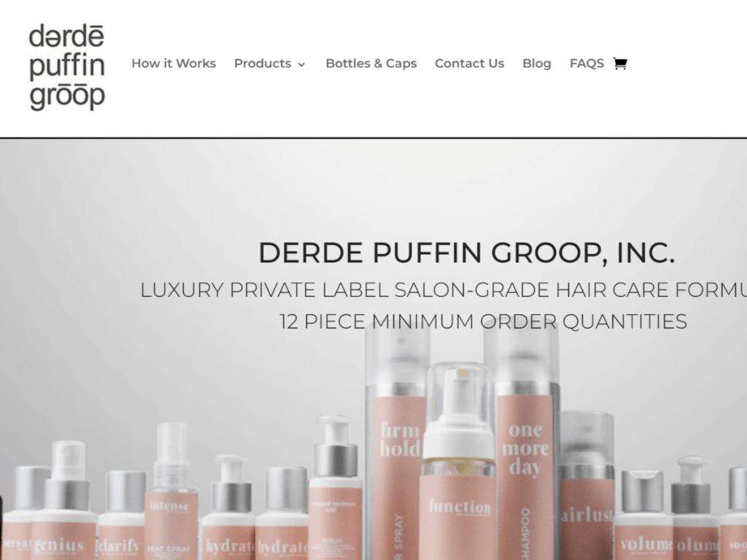Viewport: 747px width, 560px height.
Task: Open the Products menu item
Action: 263,63
